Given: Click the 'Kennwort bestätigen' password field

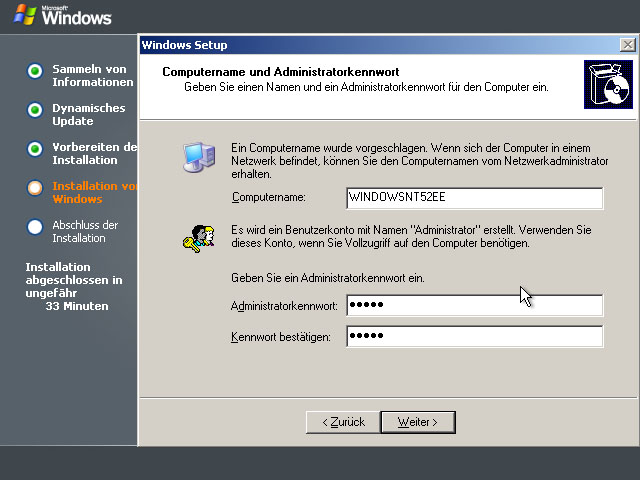Looking at the screenshot, I should [x=473, y=337].
